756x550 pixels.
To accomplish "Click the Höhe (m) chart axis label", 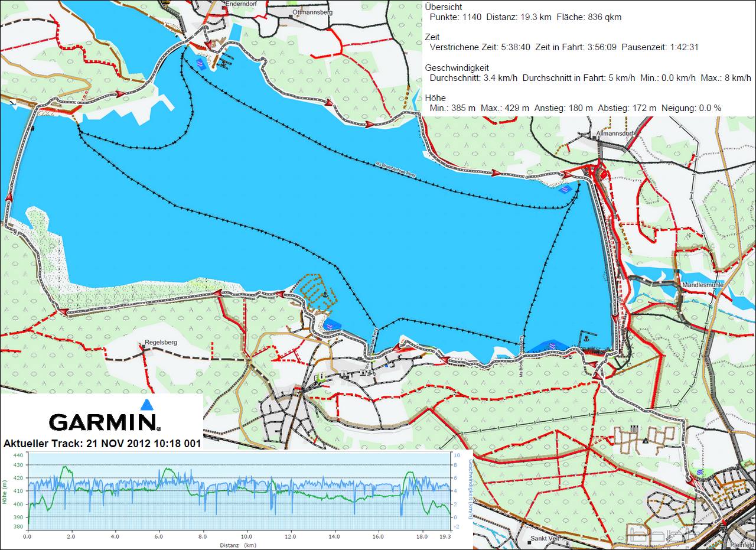I will tap(5, 492).
